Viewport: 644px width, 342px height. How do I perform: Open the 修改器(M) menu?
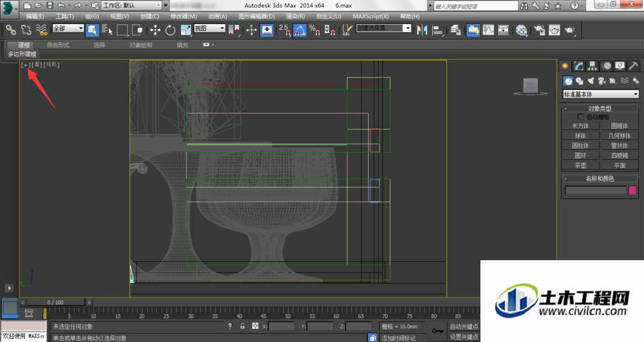click(184, 16)
